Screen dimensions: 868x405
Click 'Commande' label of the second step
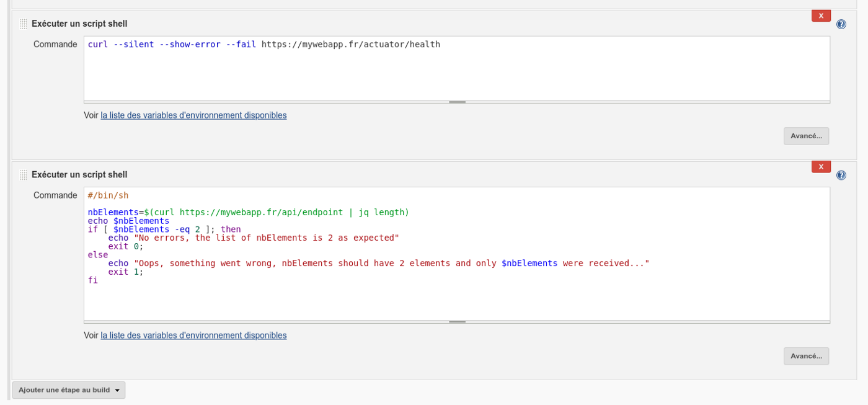[55, 195]
